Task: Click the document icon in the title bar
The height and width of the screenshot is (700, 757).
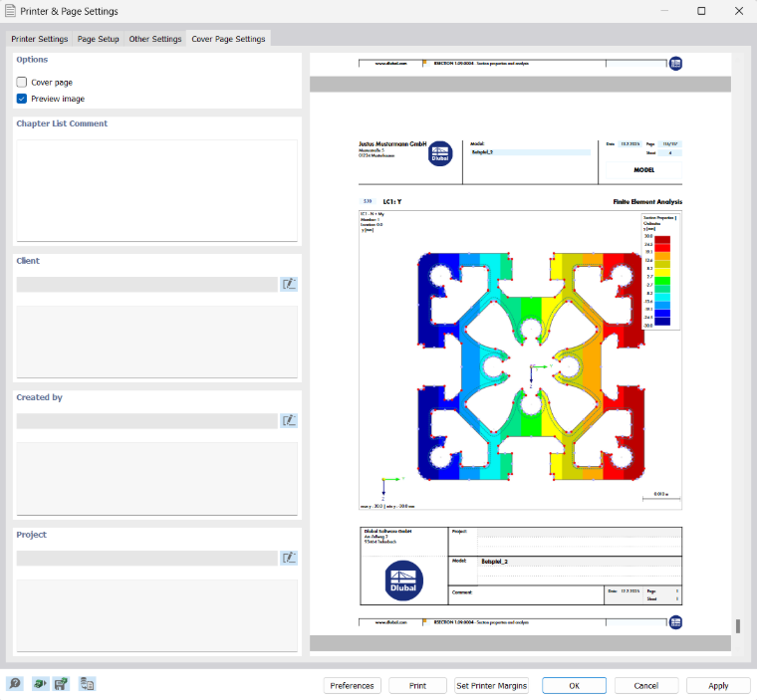Action: pos(10,11)
